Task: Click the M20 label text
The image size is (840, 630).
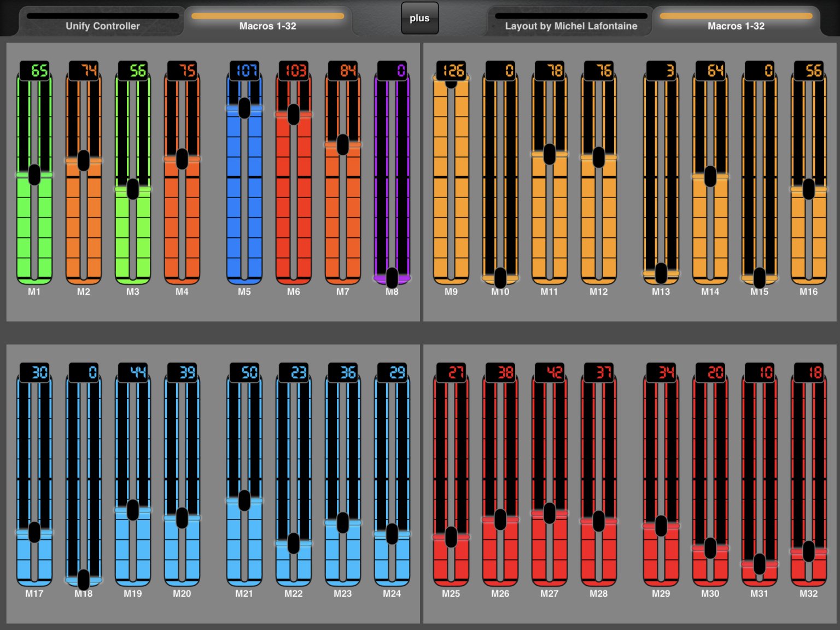Action: coord(182,593)
